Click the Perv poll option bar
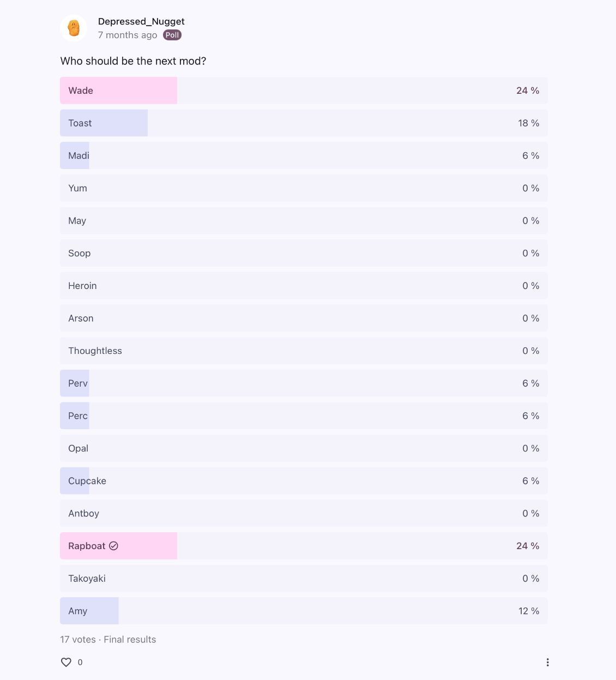The width and height of the screenshot is (616, 680). point(304,383)
